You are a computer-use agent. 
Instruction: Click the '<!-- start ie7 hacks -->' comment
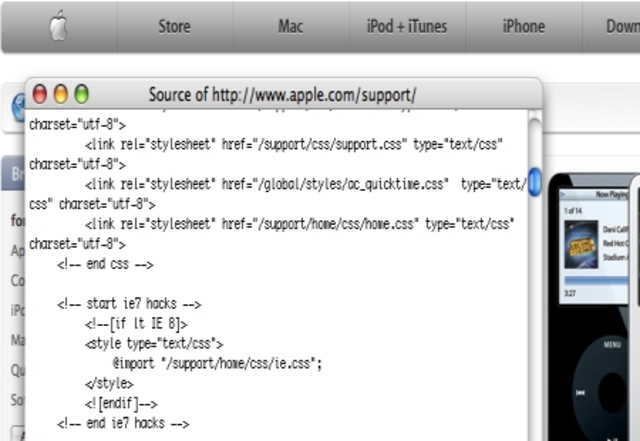coord(129,304)
